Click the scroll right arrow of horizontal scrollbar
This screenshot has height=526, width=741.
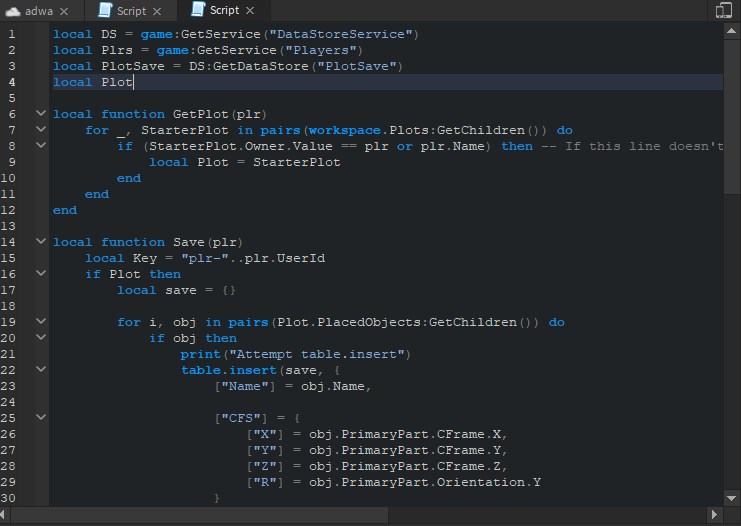(714, 514)
